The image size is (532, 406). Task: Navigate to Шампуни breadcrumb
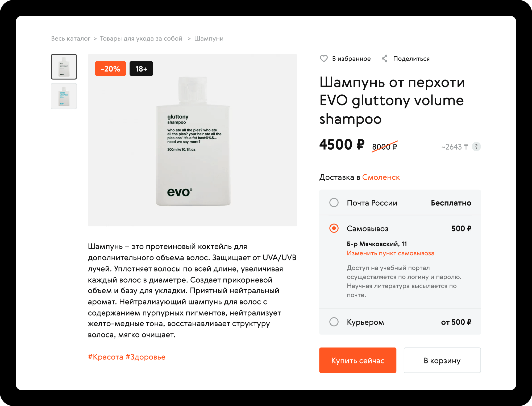[209, 39]
